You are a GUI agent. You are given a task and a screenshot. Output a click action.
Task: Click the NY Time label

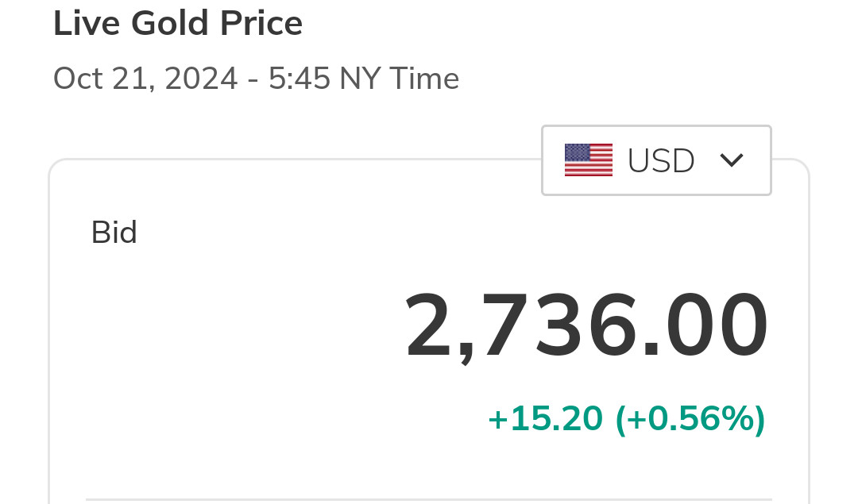[x=399, y=79]
